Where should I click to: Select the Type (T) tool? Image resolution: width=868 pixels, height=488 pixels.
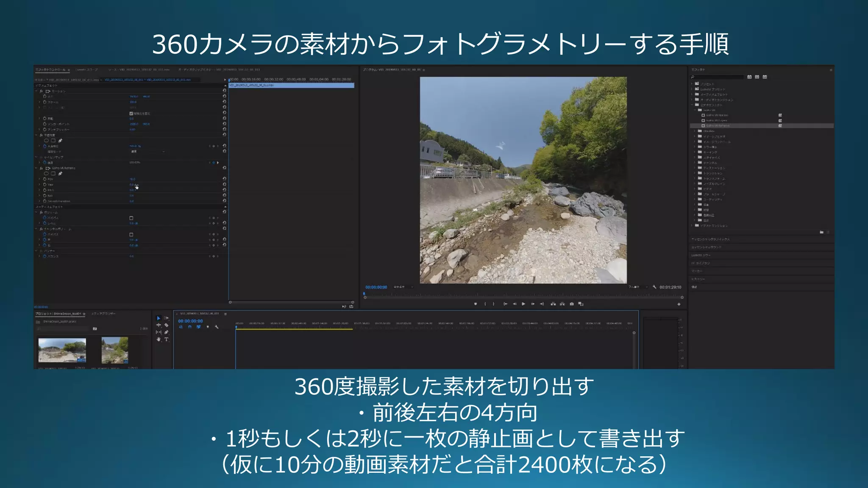coord(166,339)
